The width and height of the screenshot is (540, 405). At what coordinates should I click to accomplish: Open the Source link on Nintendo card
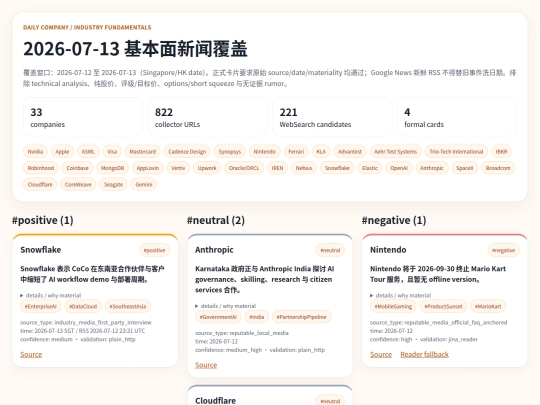click(381, 354)
